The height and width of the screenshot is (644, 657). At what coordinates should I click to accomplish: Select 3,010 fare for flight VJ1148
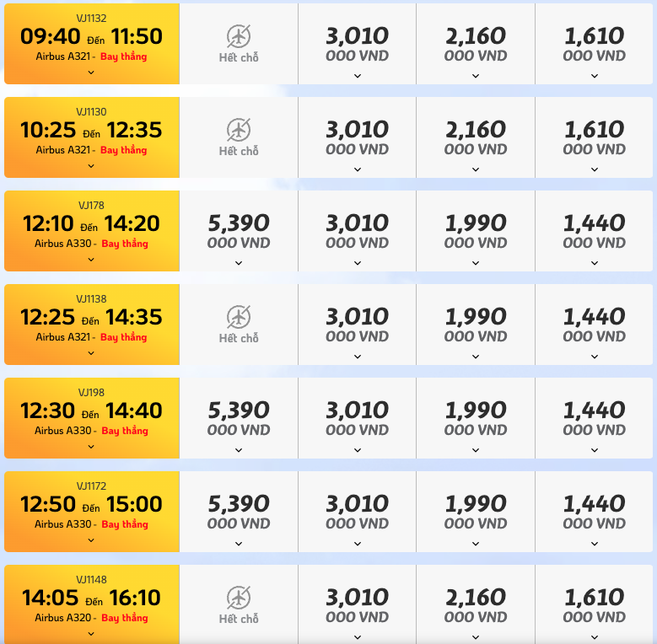[358, 604]
